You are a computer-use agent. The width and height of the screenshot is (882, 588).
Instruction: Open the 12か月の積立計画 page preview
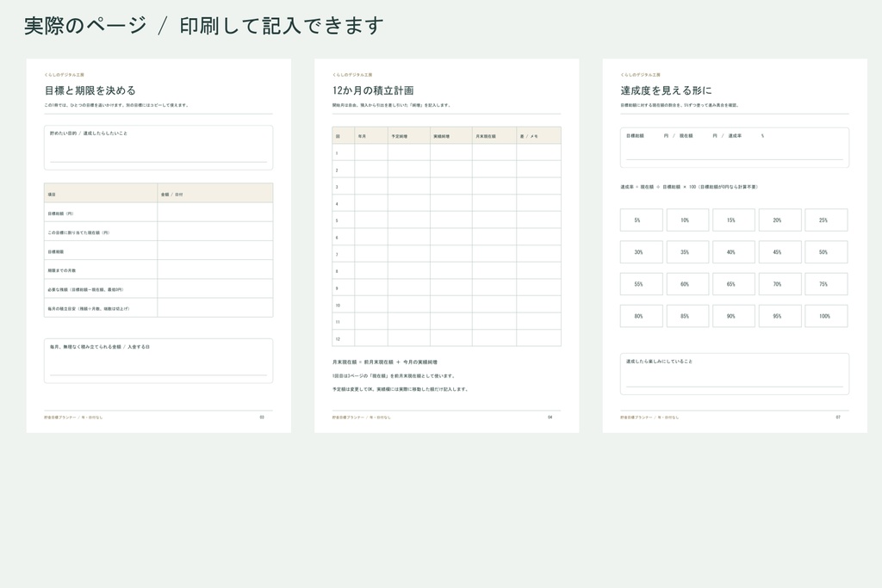click(x=447, y=245)
